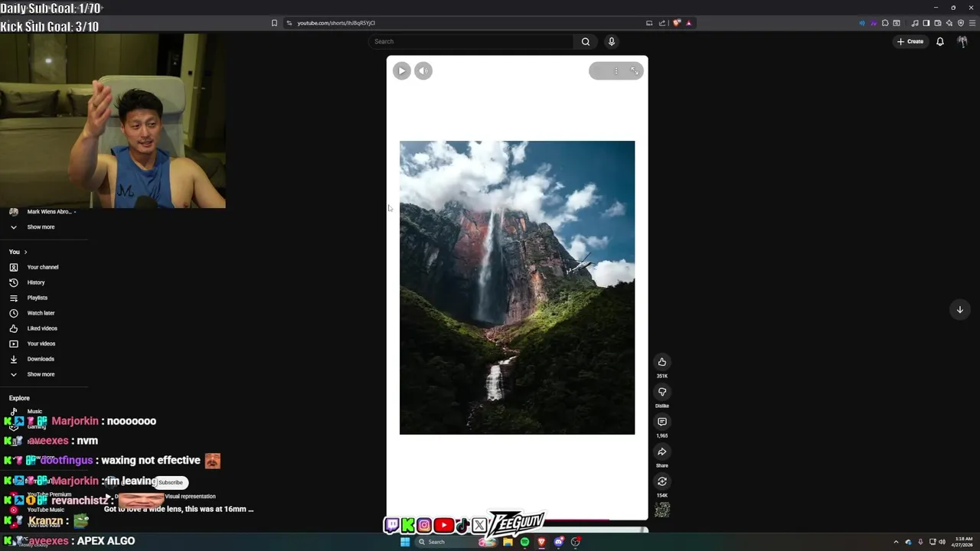Screen dimensions: 980x551
Task: Open the Short's three-dot options menu
Action: [616, 70]
